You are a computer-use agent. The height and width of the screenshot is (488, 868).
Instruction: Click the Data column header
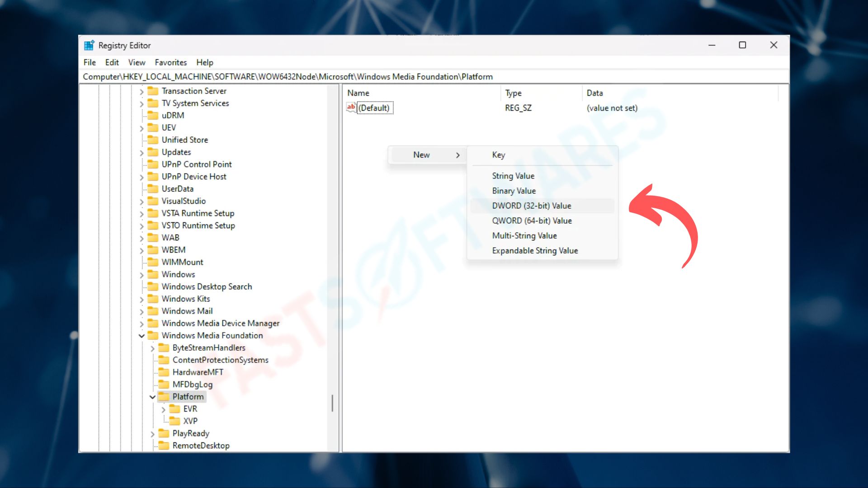pos(680,93)
